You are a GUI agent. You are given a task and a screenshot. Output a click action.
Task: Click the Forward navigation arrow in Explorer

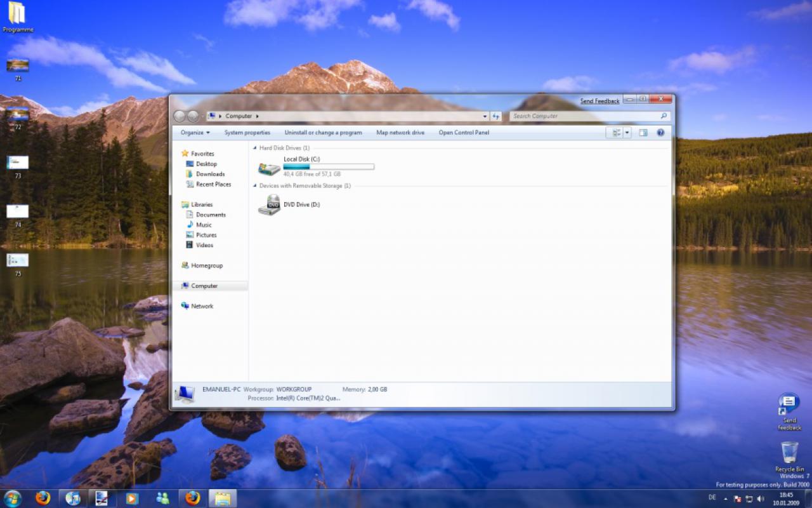193,116
